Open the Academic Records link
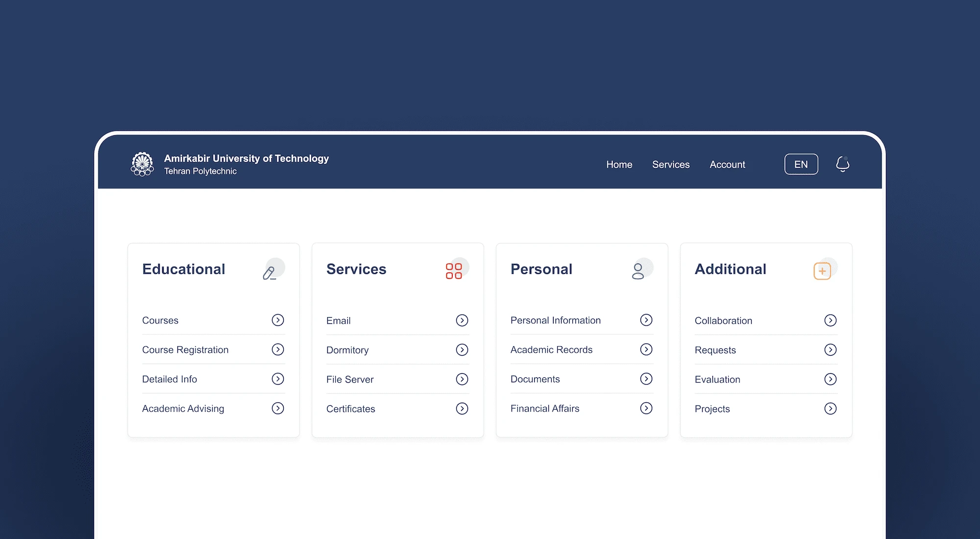Screen dimensions: 980x539 point(552,350)
